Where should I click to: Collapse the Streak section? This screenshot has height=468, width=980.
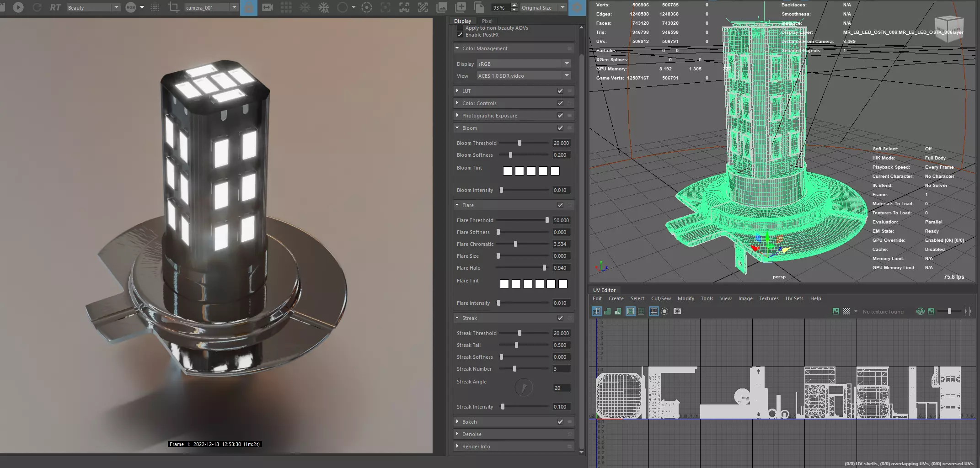[457, 318]
